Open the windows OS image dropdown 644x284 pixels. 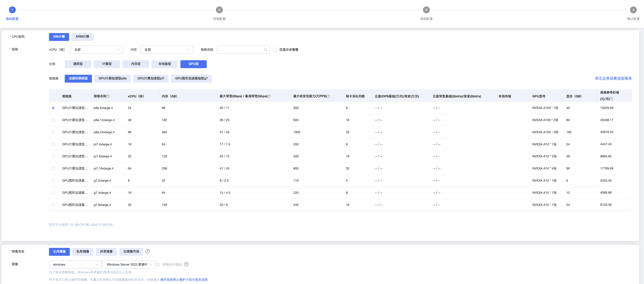[x=75, y=265]
